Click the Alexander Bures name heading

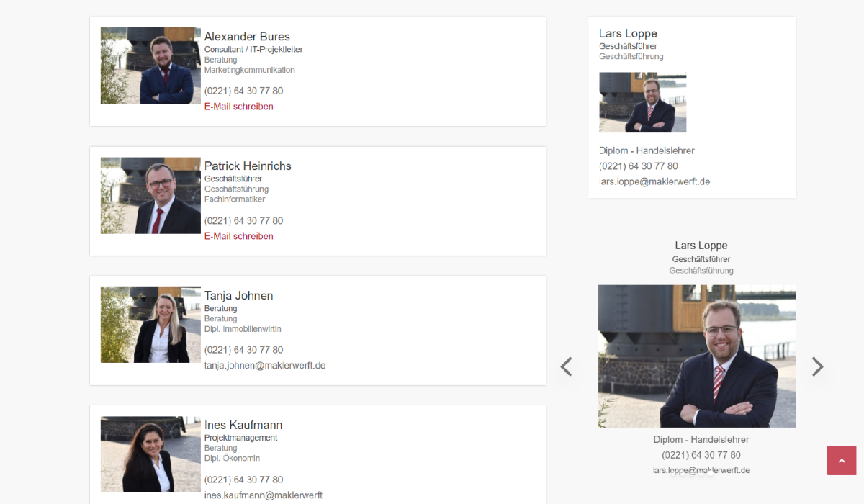coord(247,37)
